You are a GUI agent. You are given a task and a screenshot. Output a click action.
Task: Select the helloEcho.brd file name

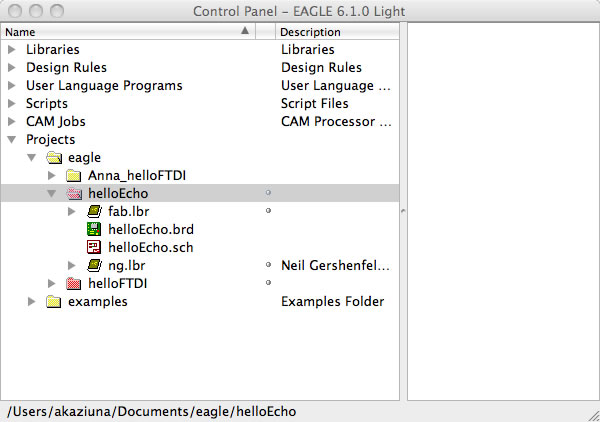click(x=151, y=230)
